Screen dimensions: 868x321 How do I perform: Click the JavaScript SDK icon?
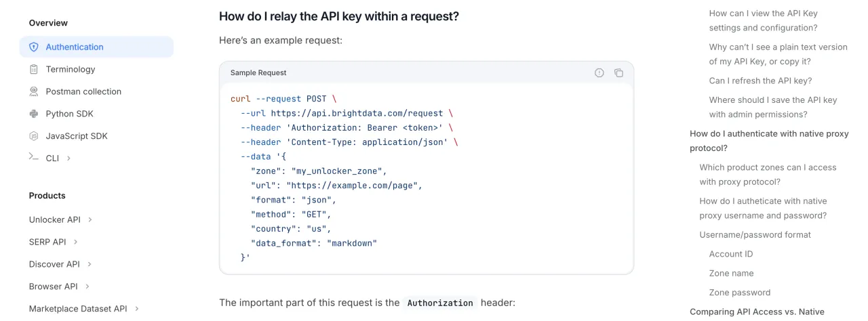(34, 136)
